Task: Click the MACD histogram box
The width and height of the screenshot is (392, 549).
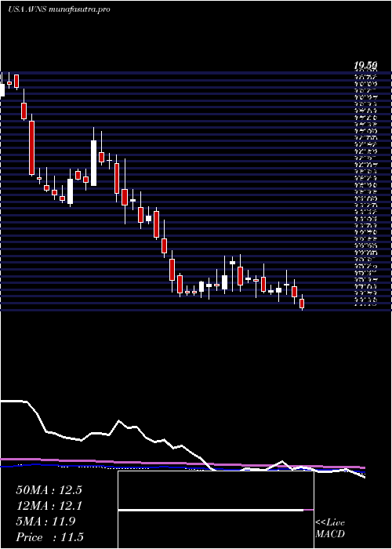Action: pyautogui.click(x=216, y=510)
